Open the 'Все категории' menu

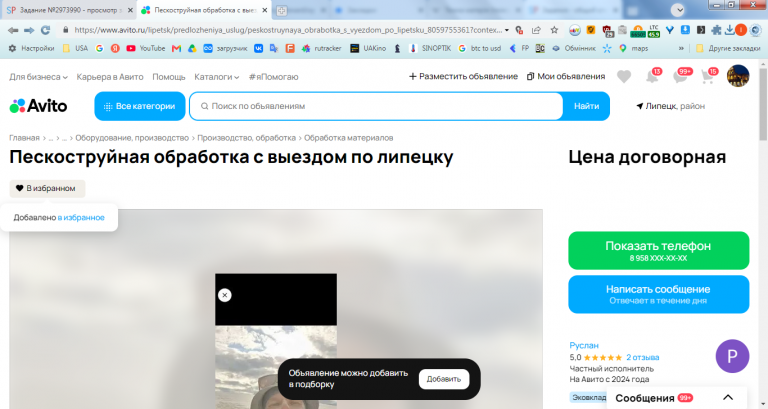pyautogui.click(x=140, y=106)
